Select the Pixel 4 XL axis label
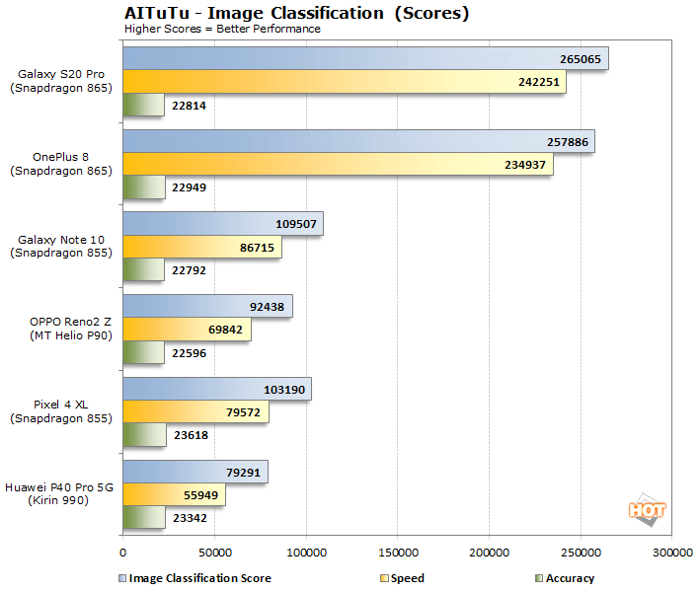The width and height of the screenshot is (700, 592). 61,411
